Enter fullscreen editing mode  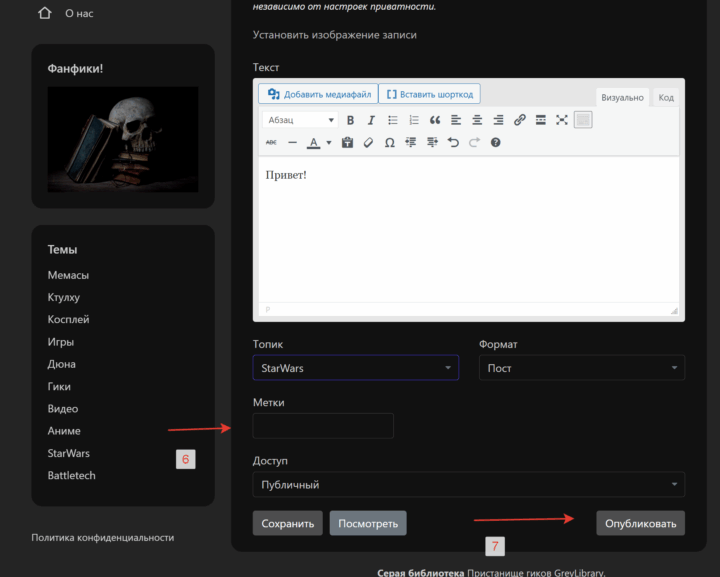click(x=562, y=120)
